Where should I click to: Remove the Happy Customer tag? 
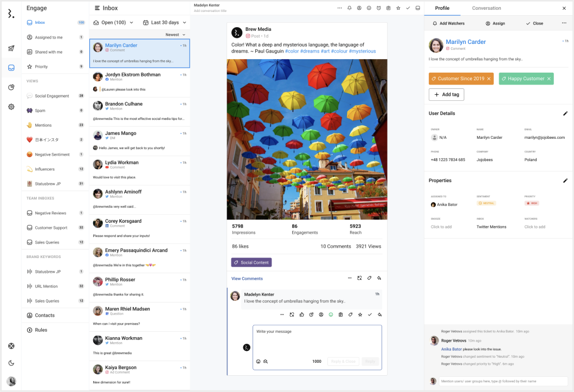pos(549,79)
